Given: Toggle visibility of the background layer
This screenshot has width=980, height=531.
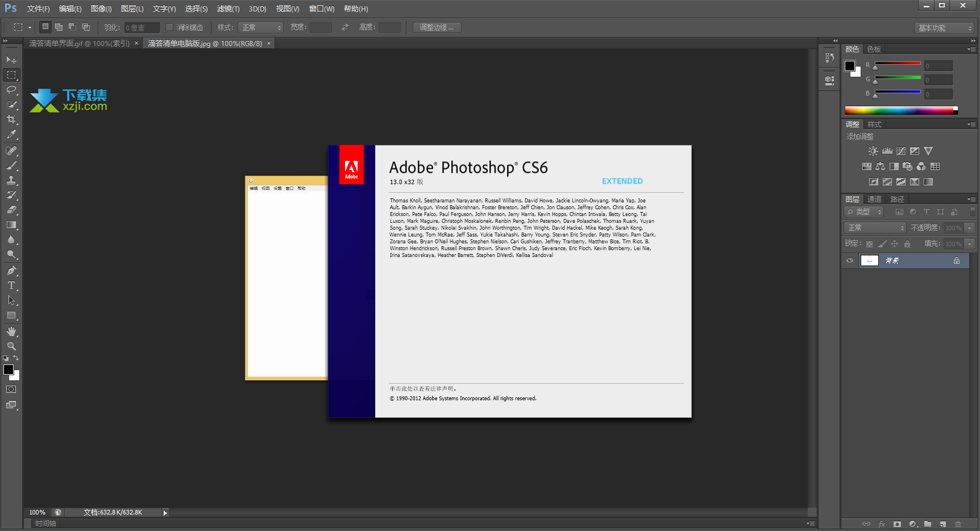Looking at the screenshot, I should (x=850, y=260).
